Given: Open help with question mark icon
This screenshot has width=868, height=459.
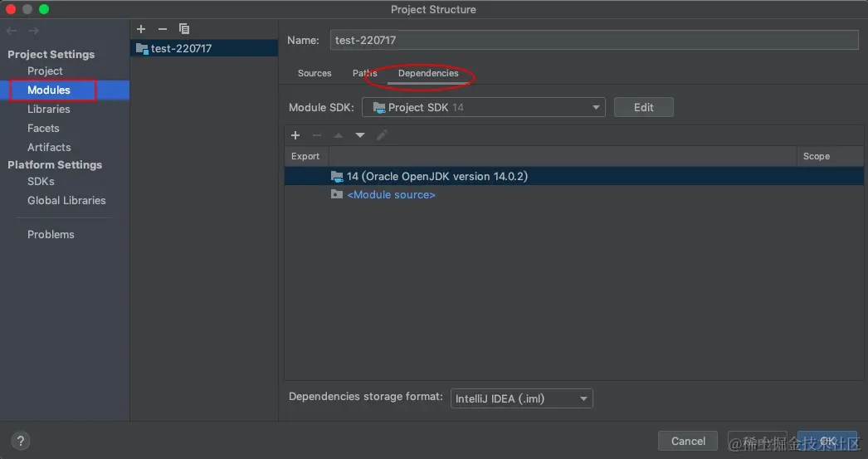Looking at the screenshot, I should 21,441.
